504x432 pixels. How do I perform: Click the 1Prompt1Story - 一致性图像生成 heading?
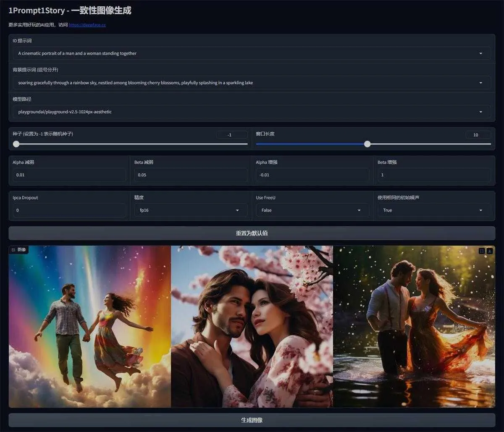click(70, 10)
